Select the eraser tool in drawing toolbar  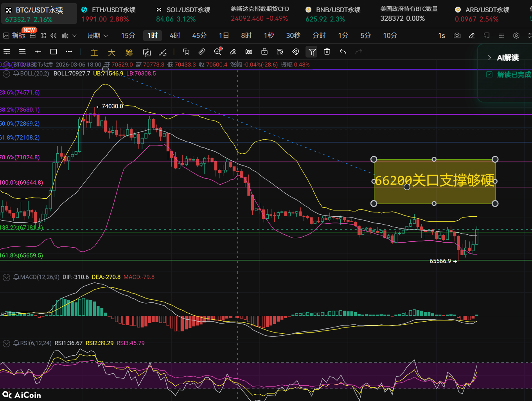click(233, 52)
